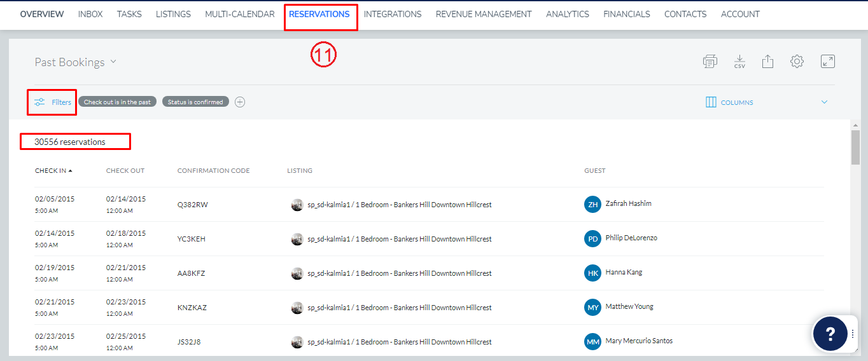Screen dimensions: 868x361
Task: Click the scrollbar up arrow
Action: pos(855,125)
